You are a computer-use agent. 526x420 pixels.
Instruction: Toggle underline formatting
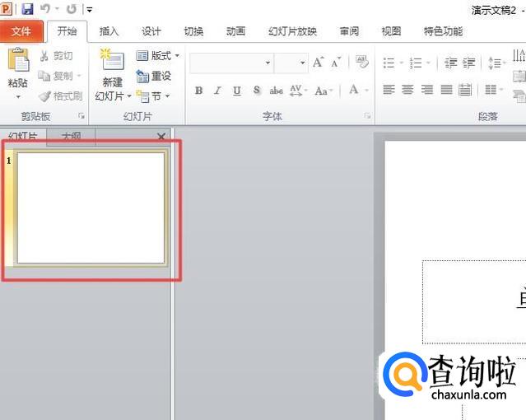click(x=237, y=91)
